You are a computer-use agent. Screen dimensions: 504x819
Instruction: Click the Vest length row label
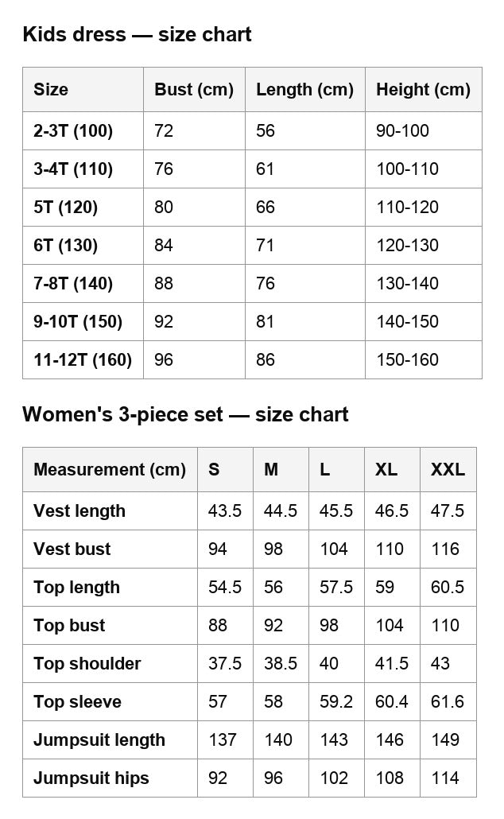(x=79, y=510)
